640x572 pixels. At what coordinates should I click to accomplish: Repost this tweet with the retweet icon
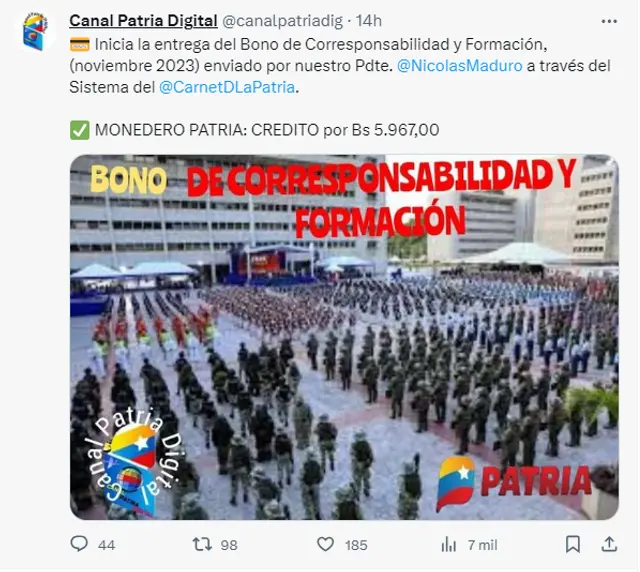[202, 544]
